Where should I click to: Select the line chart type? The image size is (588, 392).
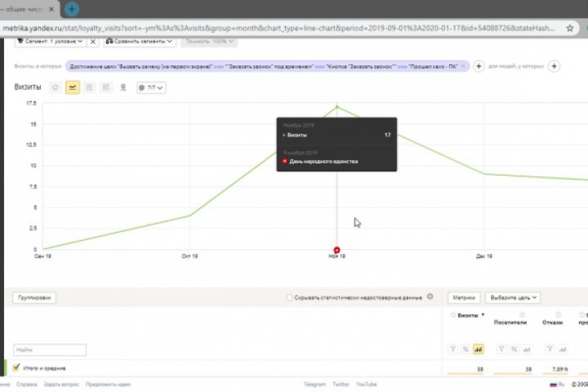pos(73,87)
